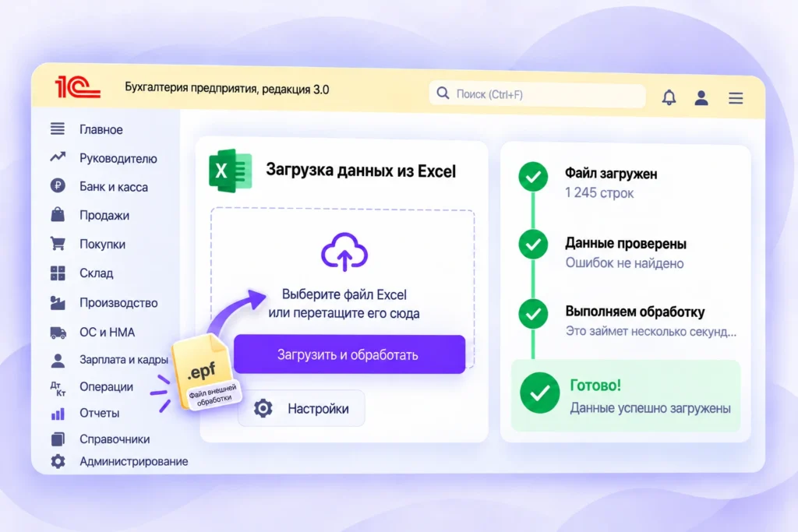Click the Склад grid icon
Image resolution: width=798 pixels, height=532 pixels.
(x=58, y=273)
